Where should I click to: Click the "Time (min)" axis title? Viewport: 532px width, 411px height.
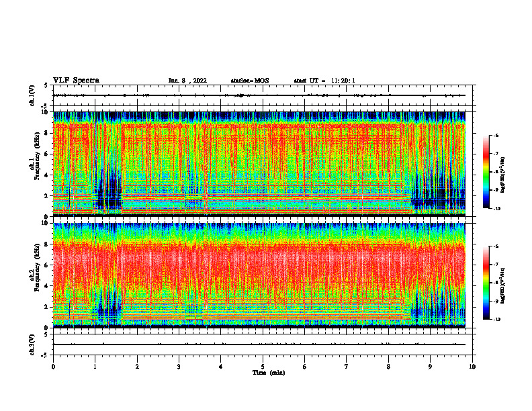[x=269, y=373]
